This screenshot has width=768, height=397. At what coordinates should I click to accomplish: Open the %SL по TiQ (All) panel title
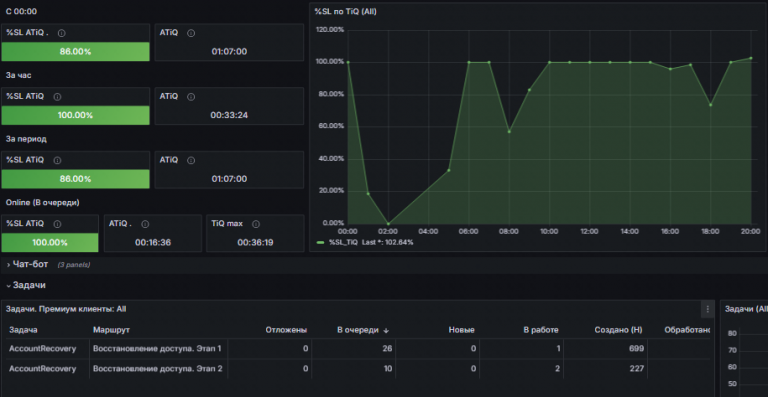point(345,11)
